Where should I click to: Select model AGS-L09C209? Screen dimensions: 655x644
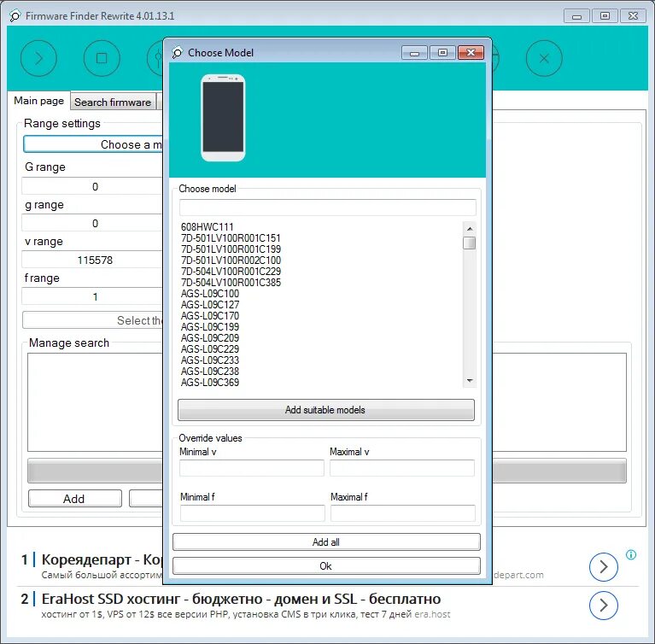210,337
